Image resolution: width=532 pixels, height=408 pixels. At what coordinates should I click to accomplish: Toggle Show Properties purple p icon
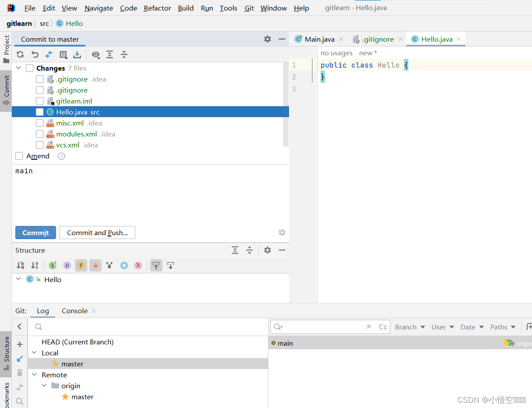[x=67, y=265]
